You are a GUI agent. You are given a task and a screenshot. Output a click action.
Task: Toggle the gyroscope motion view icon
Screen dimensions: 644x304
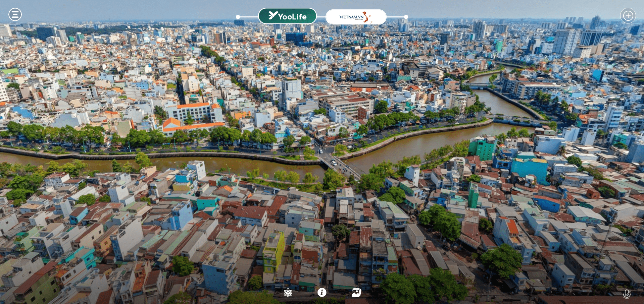click(288, 293)
